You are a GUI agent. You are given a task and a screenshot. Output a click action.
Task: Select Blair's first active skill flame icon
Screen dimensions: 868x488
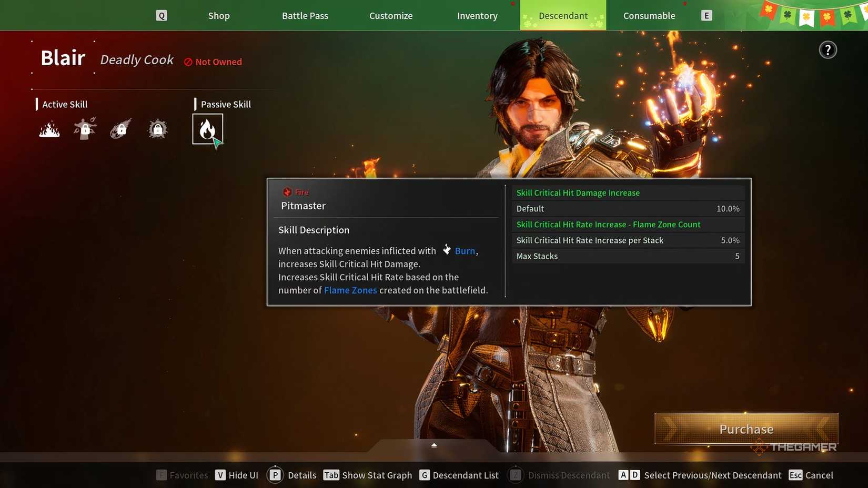click(x=49, y=129)
